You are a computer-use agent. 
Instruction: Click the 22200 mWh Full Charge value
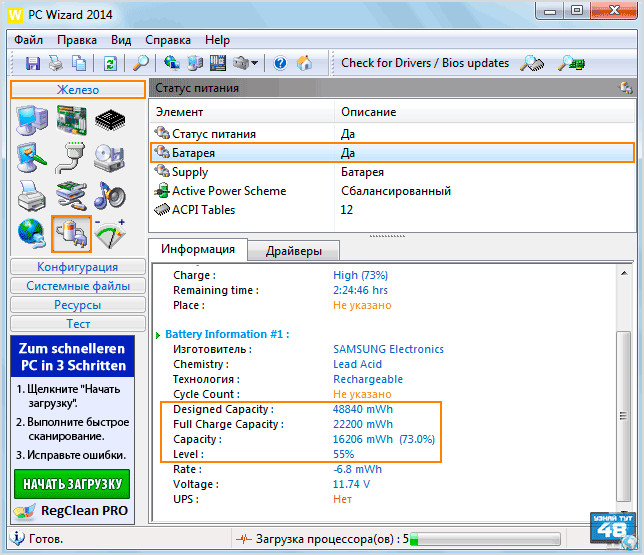[363, 424]
